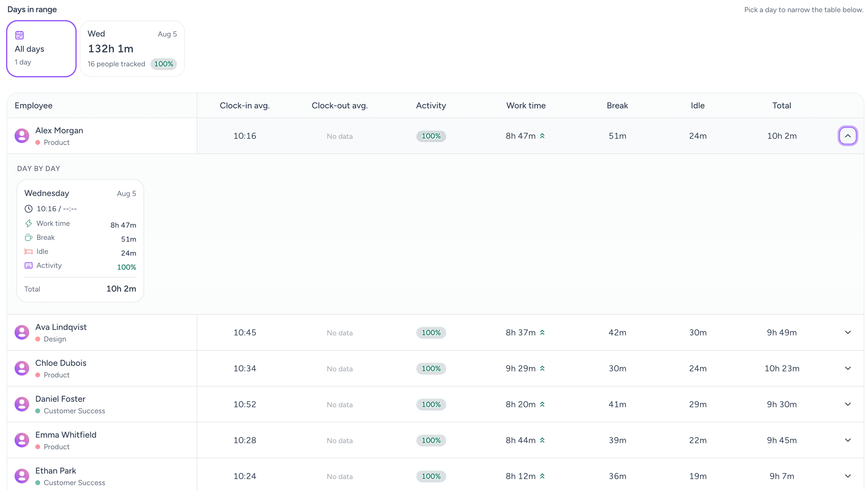Screen dimensions: 868x490
Task: Click Emma Whitfield's avatar icon
Action: (22, 440)
